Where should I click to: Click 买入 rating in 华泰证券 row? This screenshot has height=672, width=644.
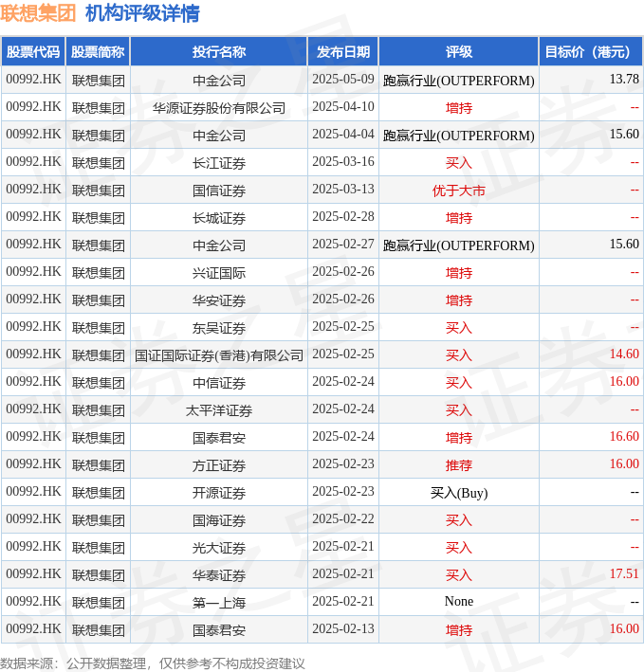459,574
